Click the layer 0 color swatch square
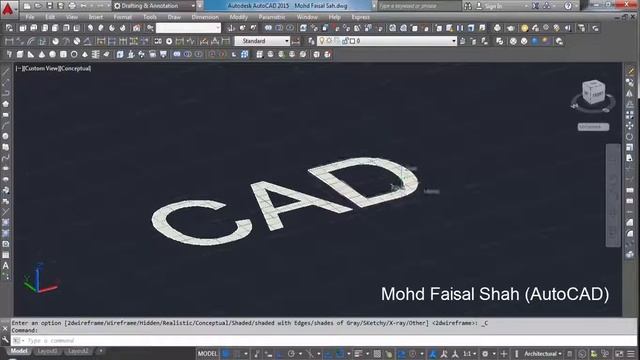This screenshot has height=360, width=640. tap(353, 41)
